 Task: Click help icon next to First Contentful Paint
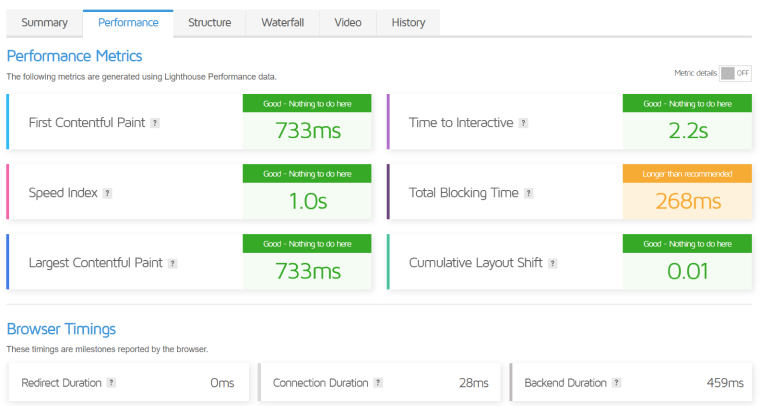click(155, 123)
